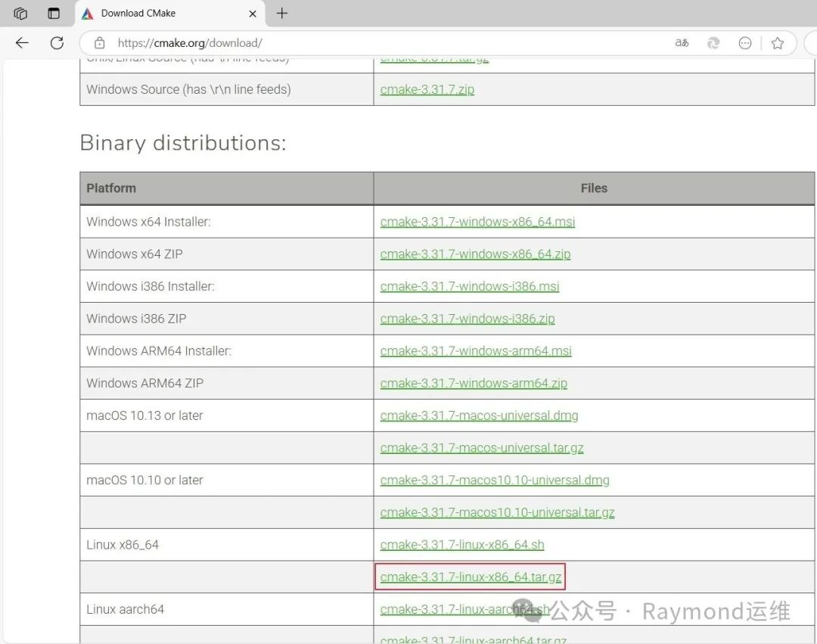Download cmake-3.31.7-windows-i386.zip
This screenshot has width=817, height=644.
pos(468,319)
